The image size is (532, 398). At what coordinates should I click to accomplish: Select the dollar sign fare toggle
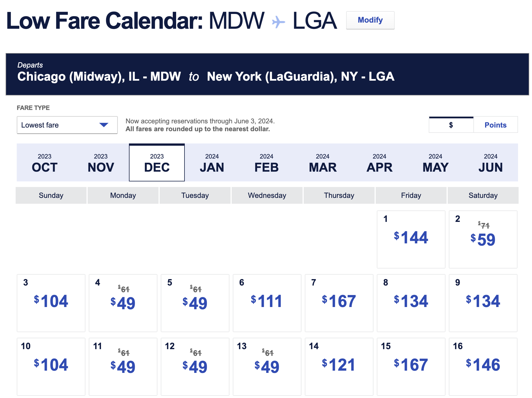[451, 125]
